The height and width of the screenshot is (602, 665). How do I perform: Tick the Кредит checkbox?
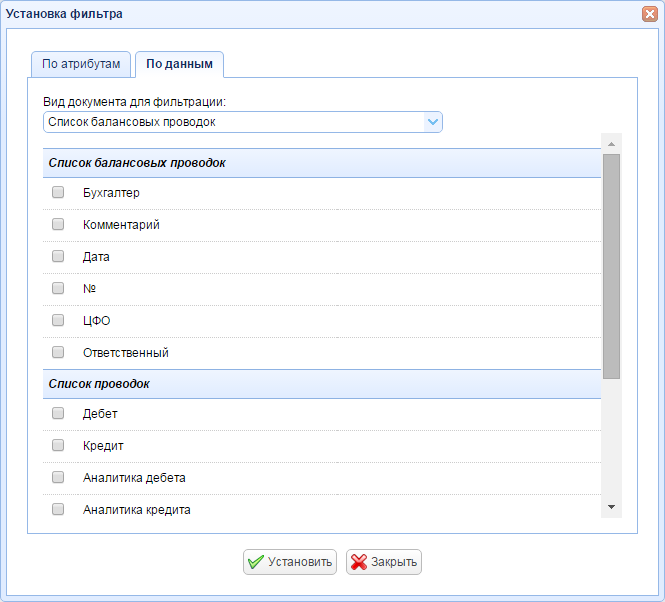[x=58, y=445]
